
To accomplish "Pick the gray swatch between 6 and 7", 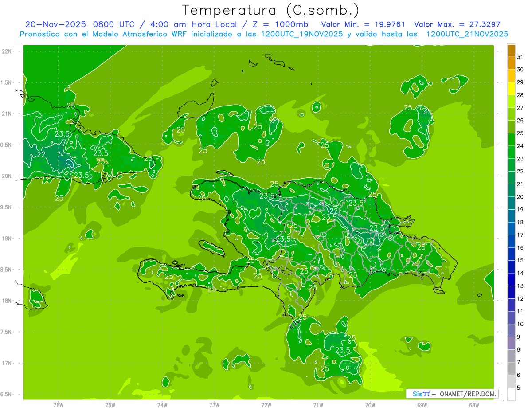I will [x=511, y=368].
